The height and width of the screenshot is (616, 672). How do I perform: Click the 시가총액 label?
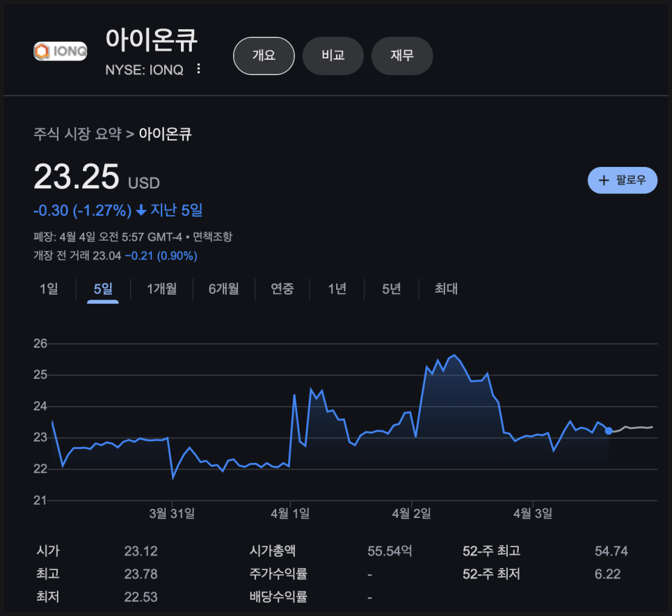[x=273, y=551]
